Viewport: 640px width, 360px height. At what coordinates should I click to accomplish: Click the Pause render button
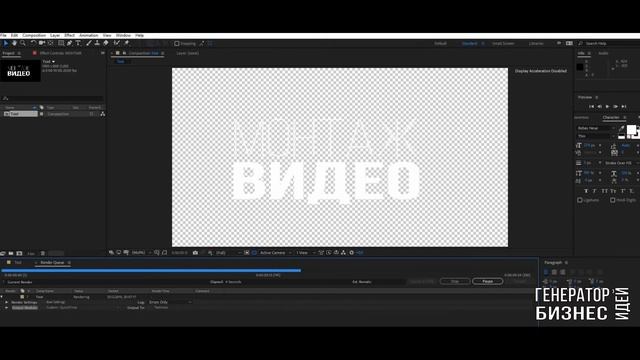coord(487,281)
